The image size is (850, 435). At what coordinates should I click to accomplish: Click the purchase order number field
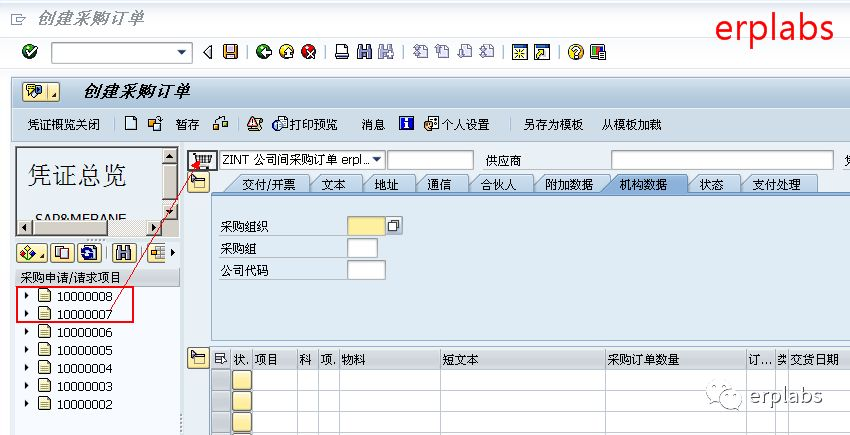(430, 161)
